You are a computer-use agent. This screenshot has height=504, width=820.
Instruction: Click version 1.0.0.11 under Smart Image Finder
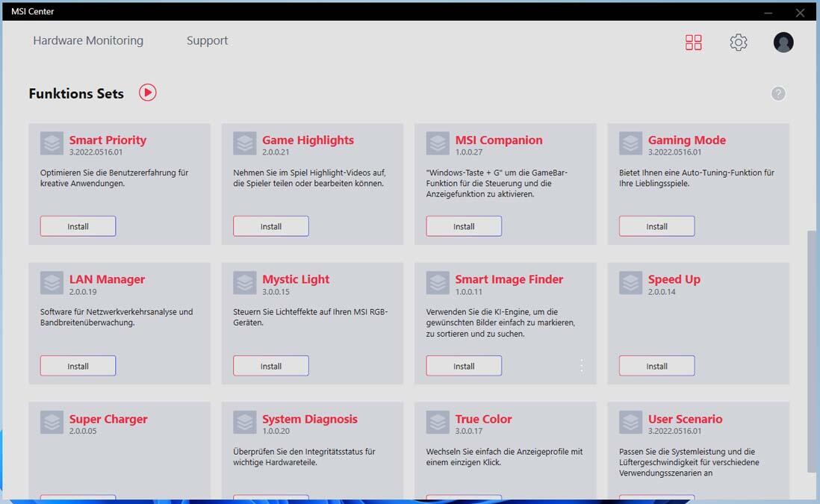[468, 292]
